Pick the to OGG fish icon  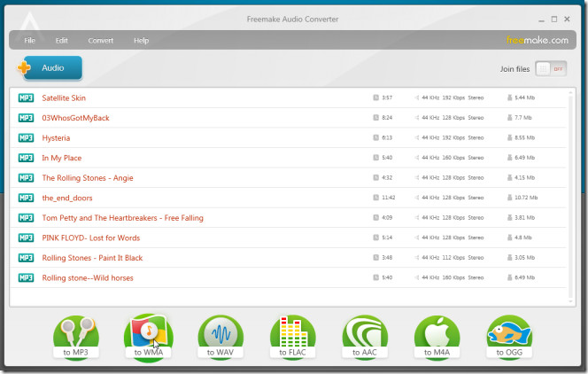(x=509, y=338)
